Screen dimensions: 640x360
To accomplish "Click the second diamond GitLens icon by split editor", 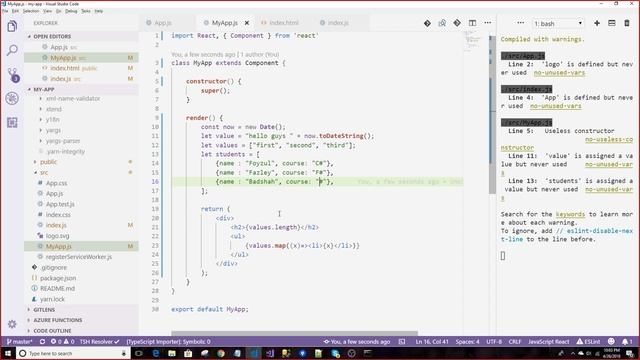I will [457, 23].
